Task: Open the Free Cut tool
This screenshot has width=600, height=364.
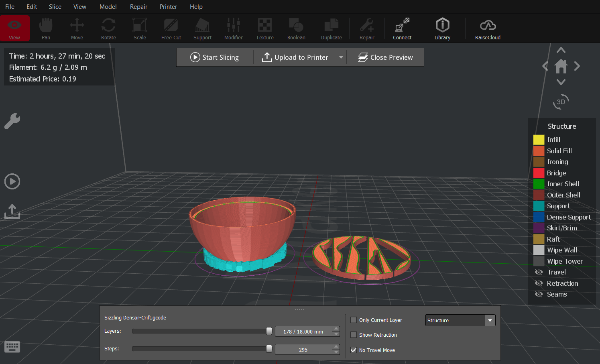Action: point(171,28)
